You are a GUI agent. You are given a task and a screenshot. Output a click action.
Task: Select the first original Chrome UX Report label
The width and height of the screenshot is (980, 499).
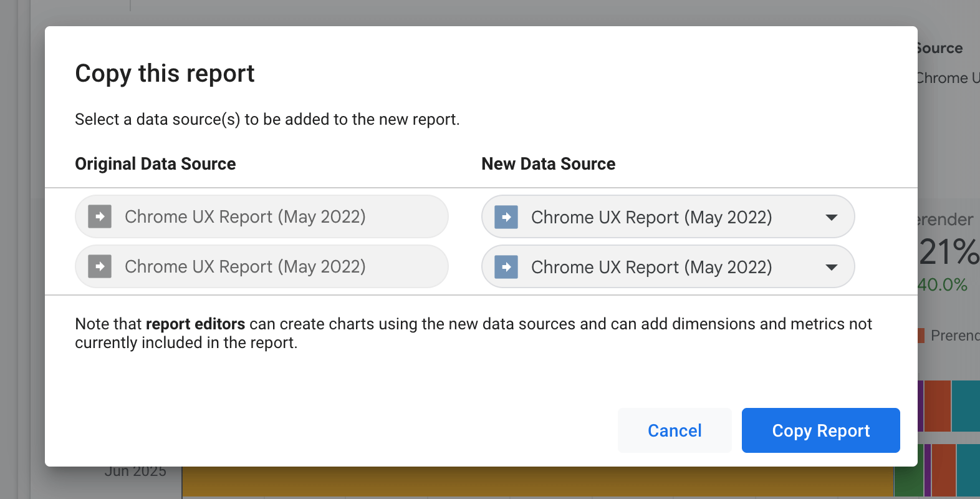[x=245, y=217]
